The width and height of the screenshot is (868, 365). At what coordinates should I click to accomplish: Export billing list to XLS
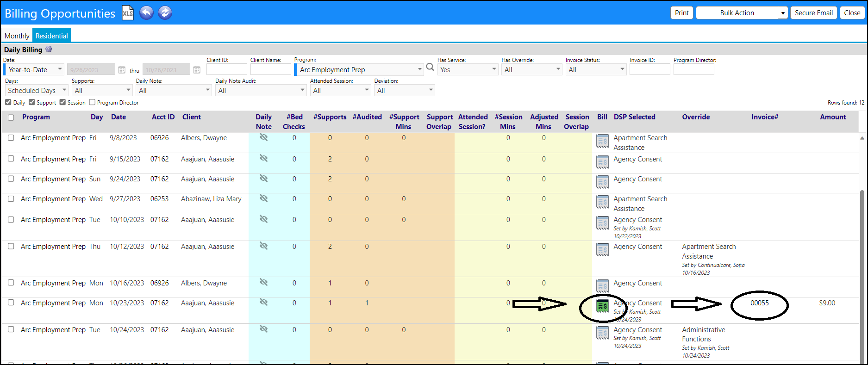click(127, 13)
